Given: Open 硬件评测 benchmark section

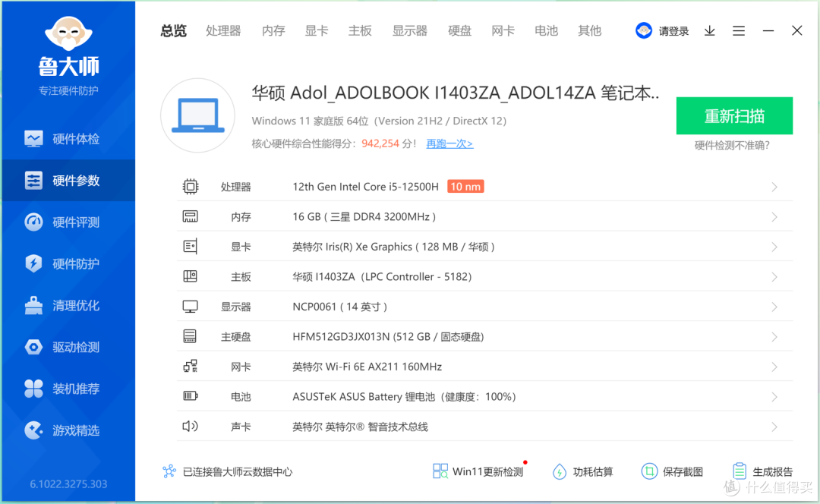Looking at the screenshot, I should coord(68,222).
